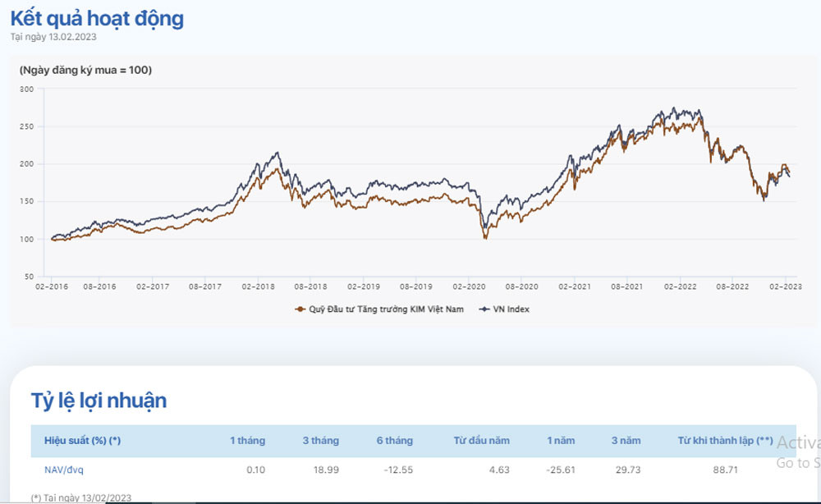Click the 300 y-axis label
Screen dimensions: 821x504
point(26,89)
